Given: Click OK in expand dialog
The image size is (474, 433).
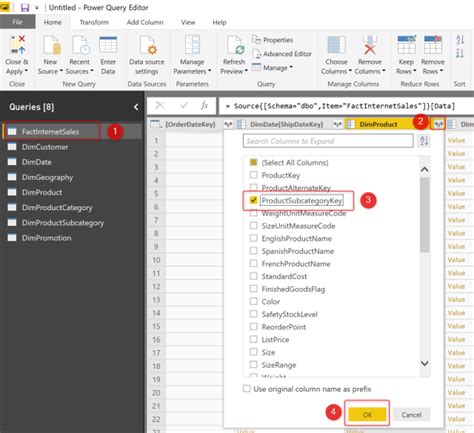Looking at the screenshot, I should pos(367,414).
